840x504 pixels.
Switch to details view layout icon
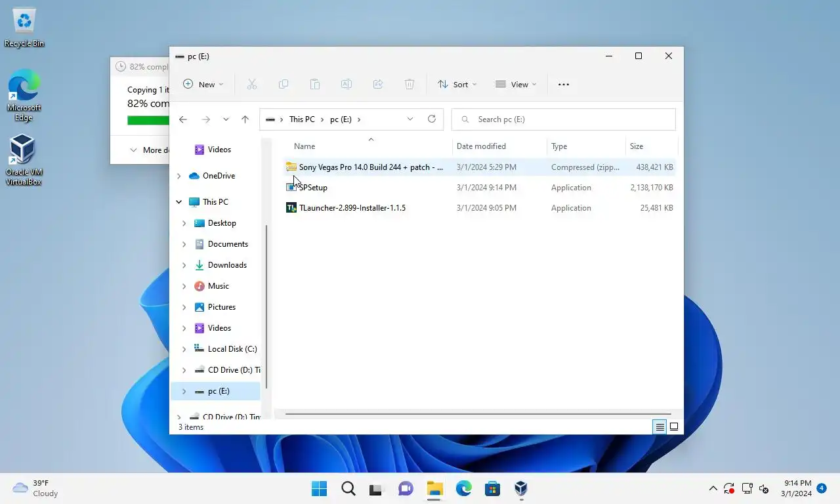point(660,427)
